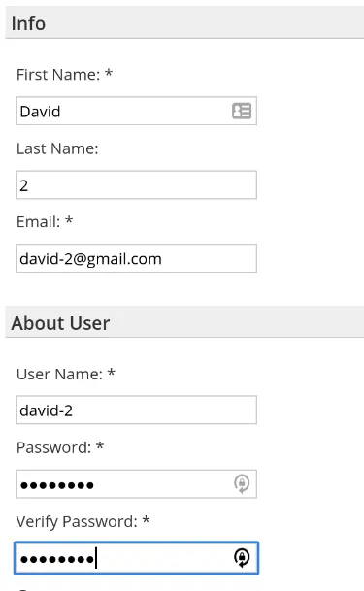
Task: Click the "Verify Password:" label text
Action: tap(77, 522)
